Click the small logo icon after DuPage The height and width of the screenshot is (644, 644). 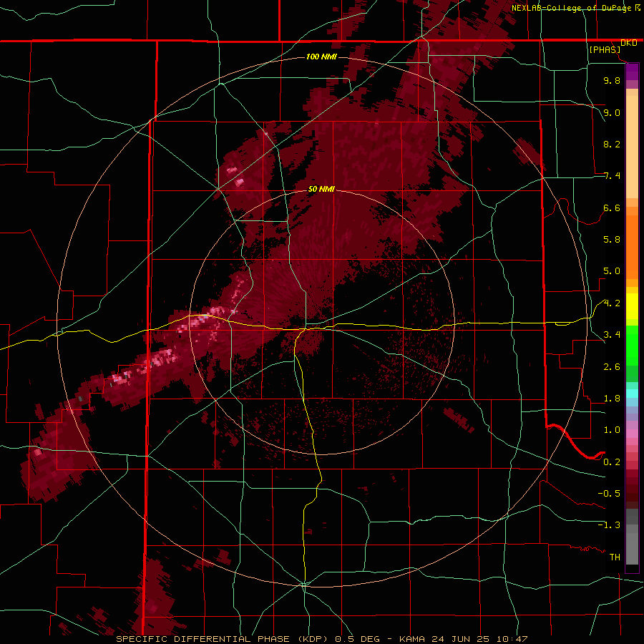(638, 7)
